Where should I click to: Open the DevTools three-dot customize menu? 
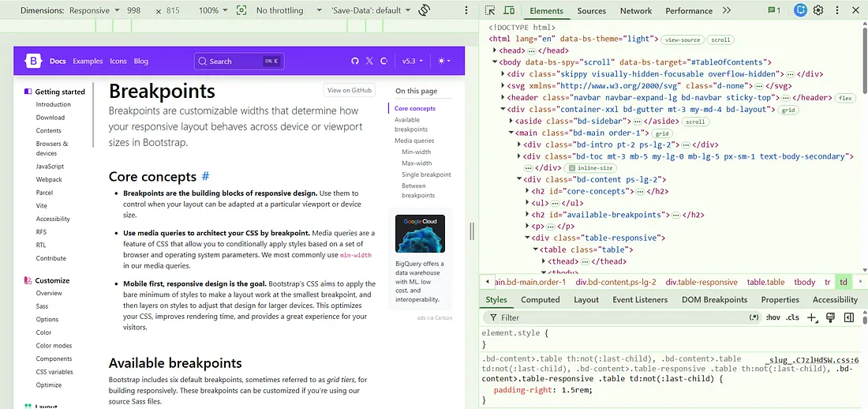(x=837, y=10)
